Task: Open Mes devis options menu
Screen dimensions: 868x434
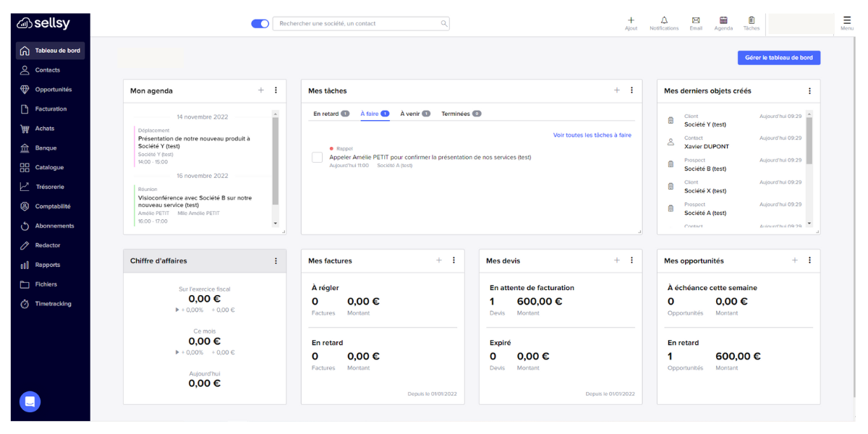Action: (631, 260)
